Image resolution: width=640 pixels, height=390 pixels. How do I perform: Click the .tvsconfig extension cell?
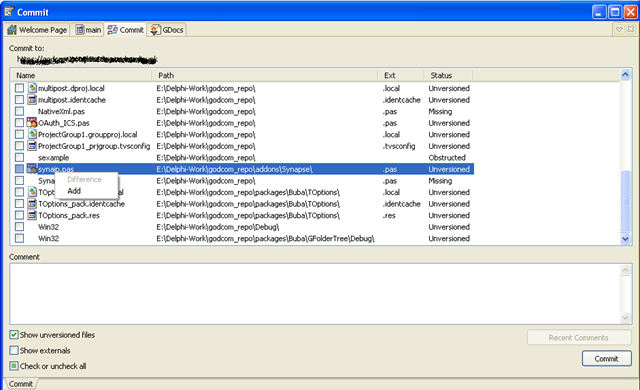tap(399, 146)
